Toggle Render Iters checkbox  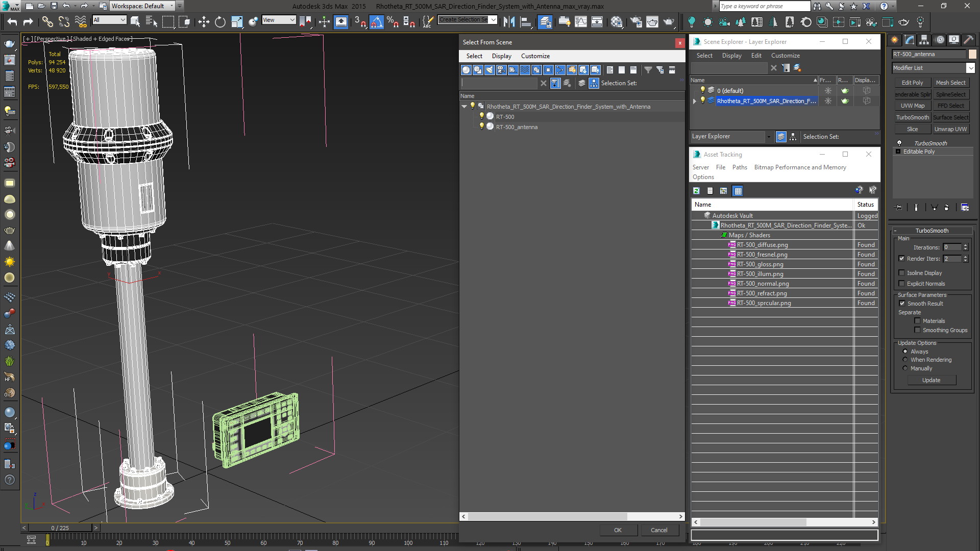[x=901, y=259]
